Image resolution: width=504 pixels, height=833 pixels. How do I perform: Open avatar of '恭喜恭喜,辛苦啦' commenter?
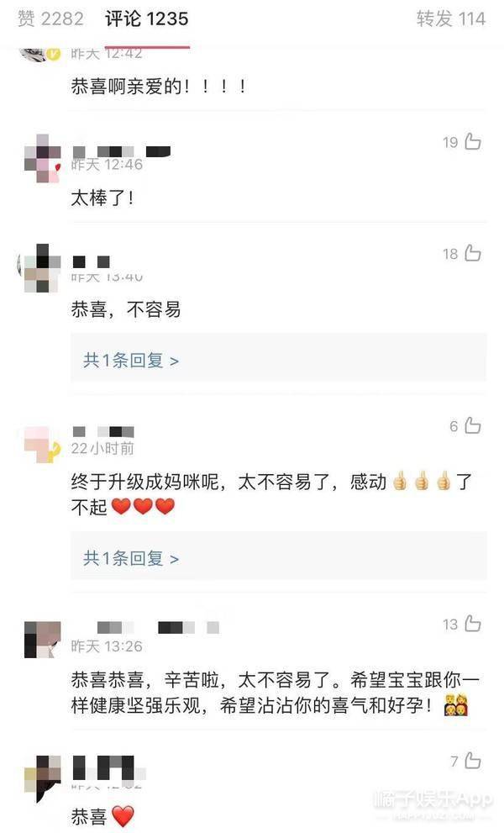click(43, 640)
